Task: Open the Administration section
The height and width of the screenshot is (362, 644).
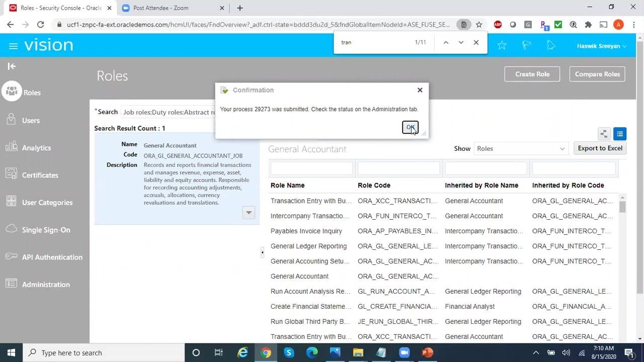Action: point(46,284)
